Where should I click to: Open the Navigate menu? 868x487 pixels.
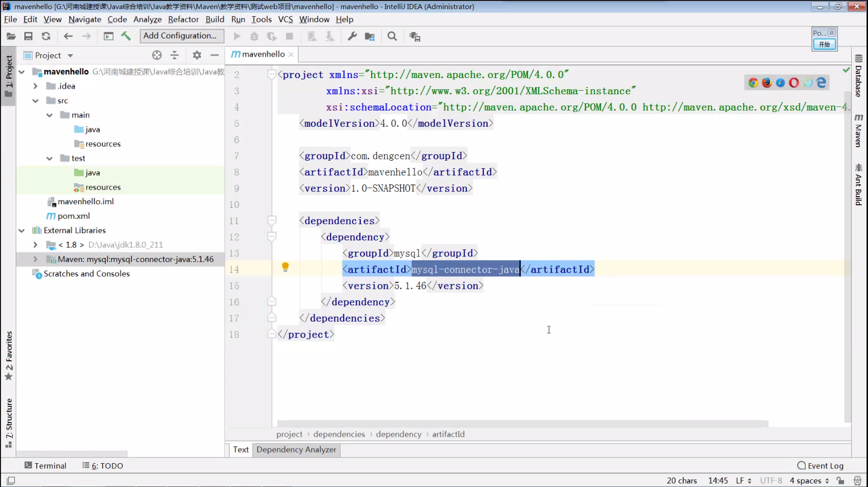(x=85, y=19)
